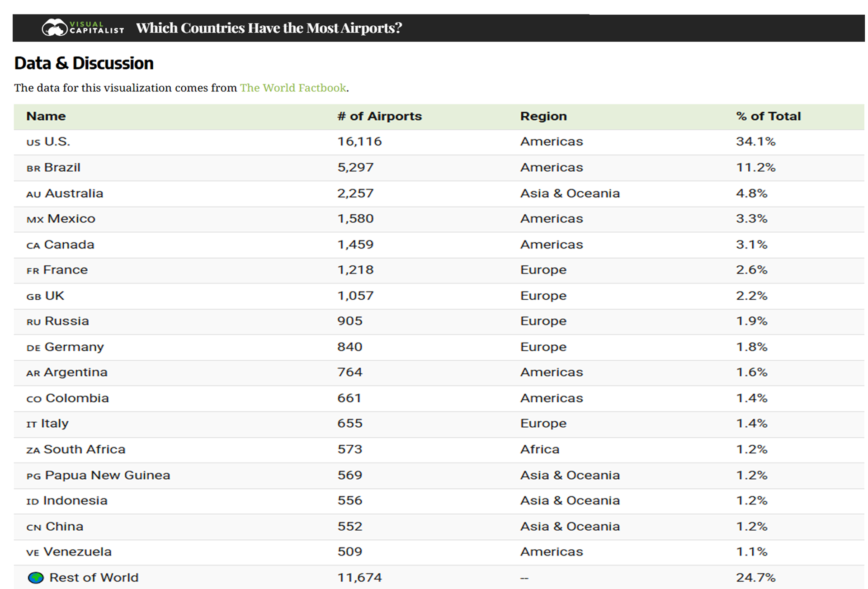
Task: Click the PG code beside Papua New Guinea
Action: pyautogui.click(x=33, y=476)
